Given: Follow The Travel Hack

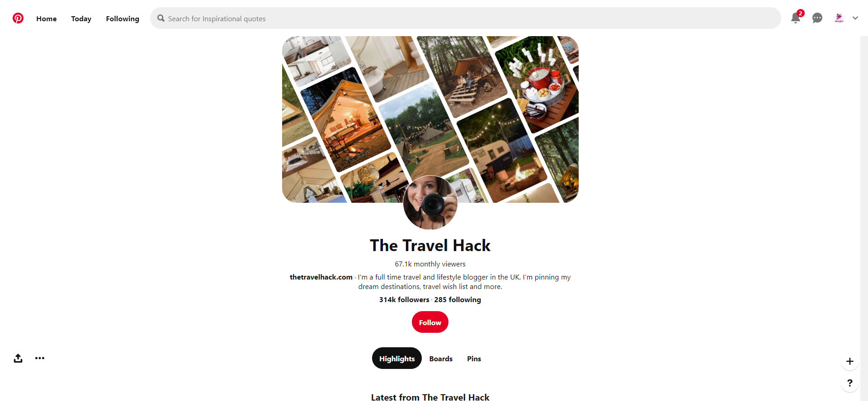Looking at the screenshot, I should 430,322.
